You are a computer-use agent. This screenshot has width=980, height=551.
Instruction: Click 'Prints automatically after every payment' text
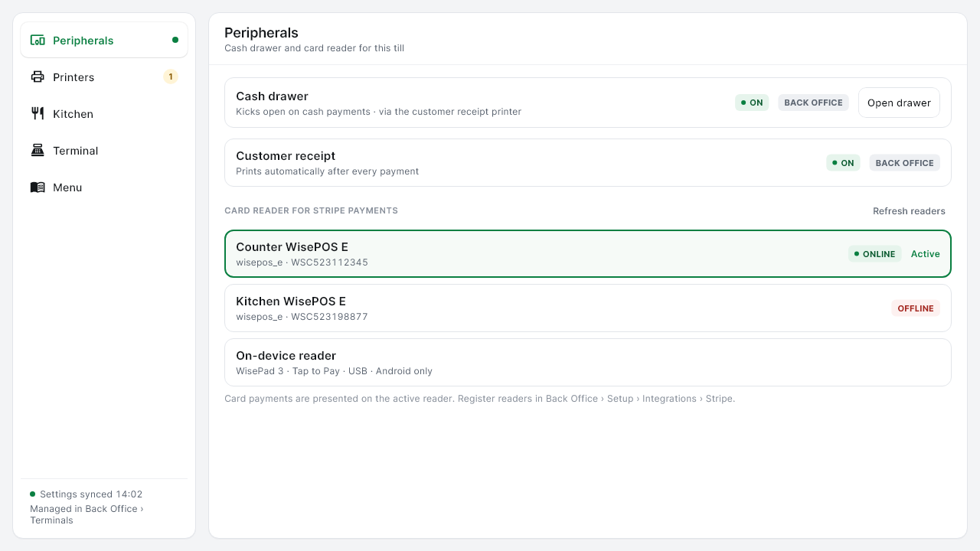[327, 171]
